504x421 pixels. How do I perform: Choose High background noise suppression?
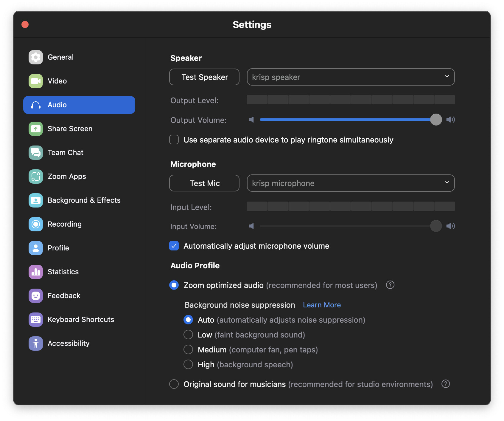188,364
